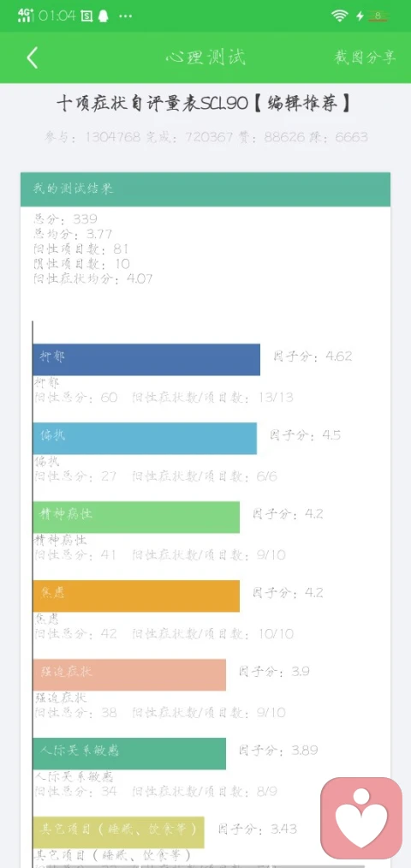
Task: Select the yellow 其它项目 bar
Action: tap(118, 832)
